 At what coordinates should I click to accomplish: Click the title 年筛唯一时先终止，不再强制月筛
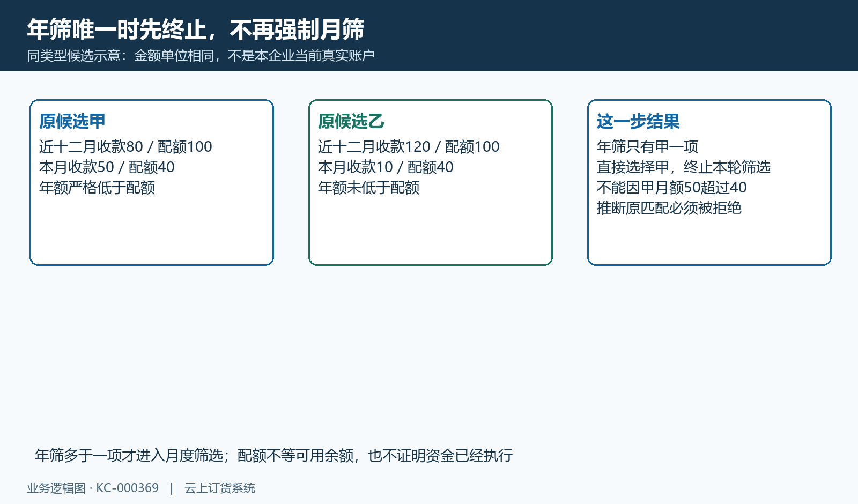click(196, 29)
